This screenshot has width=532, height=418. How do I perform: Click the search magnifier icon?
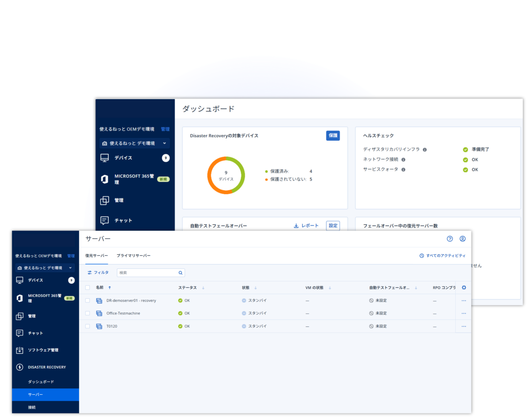[x=180, y=273]
